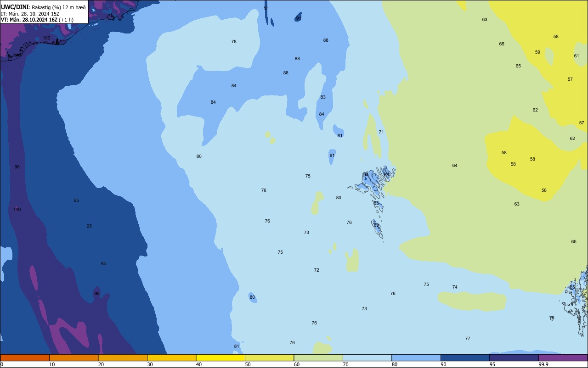Image resolution: width=588 pixels, height=368 pixels.
Task: Click the 60–70 light green legend swatch
Action: (x=318, y=357)
